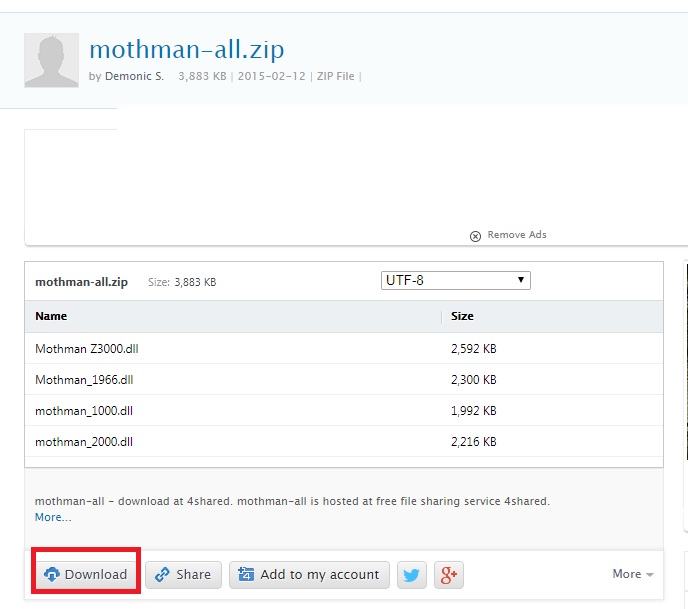
Task: Open the Demonic S. author profile link
Action: click(x=135, y=76)
